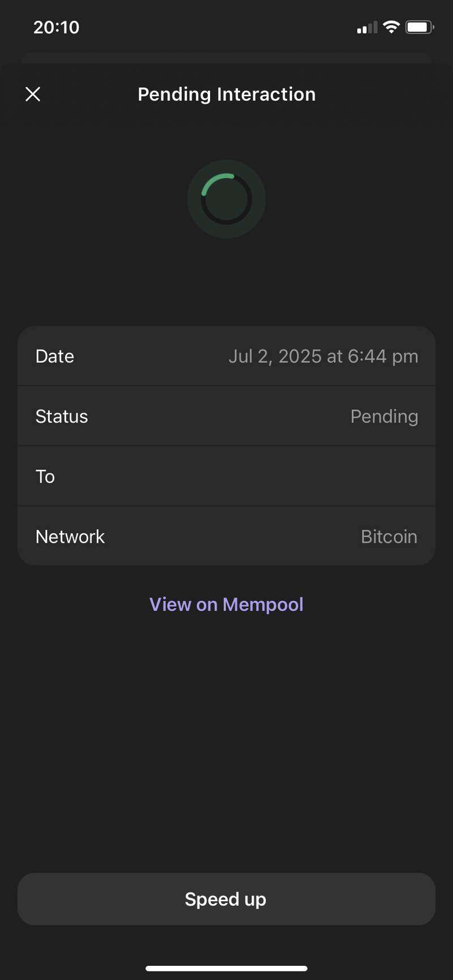Tap the Jul 2, 2025 timestamp value
453x980 pixels.
tap(323, 356)
